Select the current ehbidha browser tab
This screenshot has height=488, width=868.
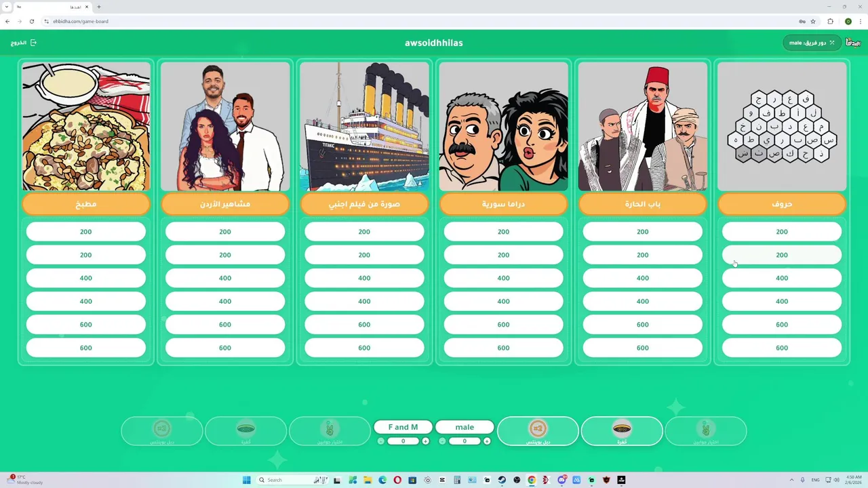52,7
